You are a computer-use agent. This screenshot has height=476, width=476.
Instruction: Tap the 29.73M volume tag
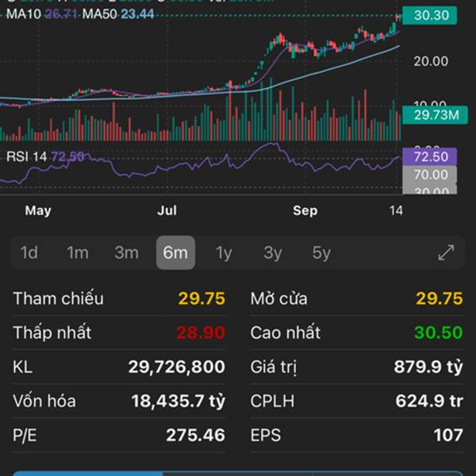[431, 116]
